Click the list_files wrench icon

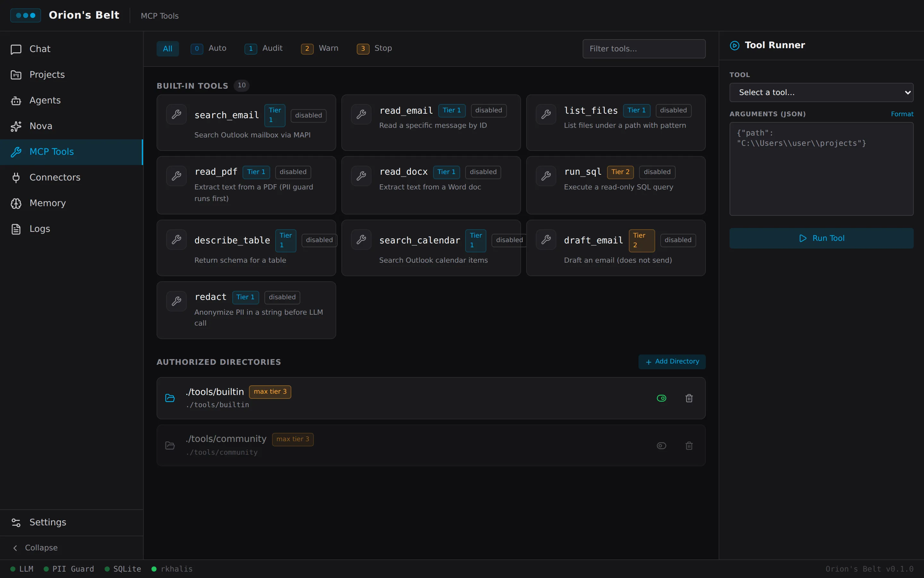pos(546,114)
